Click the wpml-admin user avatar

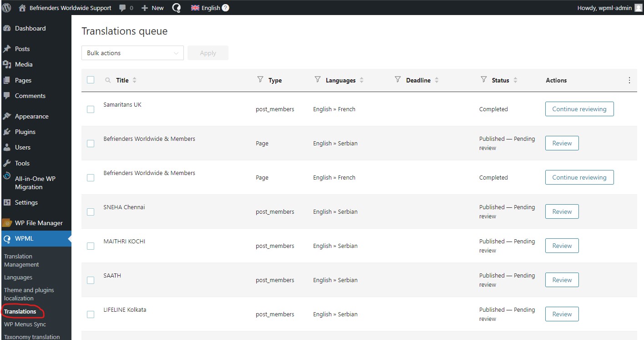click(638, 8)
